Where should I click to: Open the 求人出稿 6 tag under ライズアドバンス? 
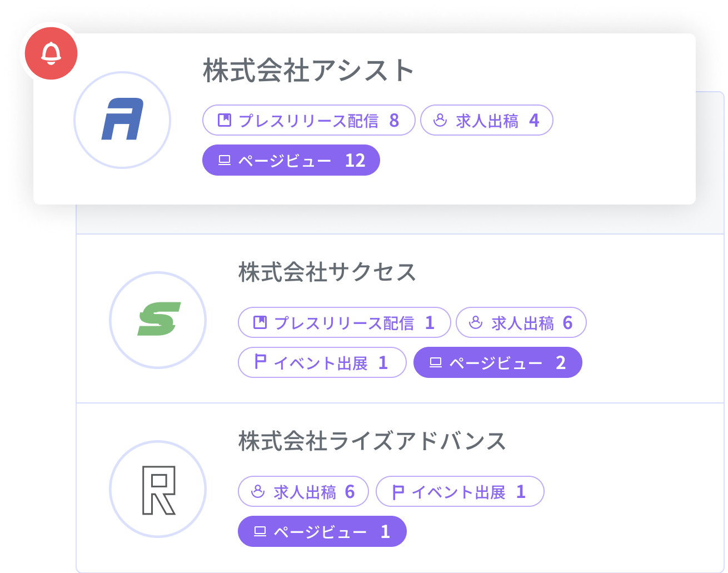click(303, 491)
